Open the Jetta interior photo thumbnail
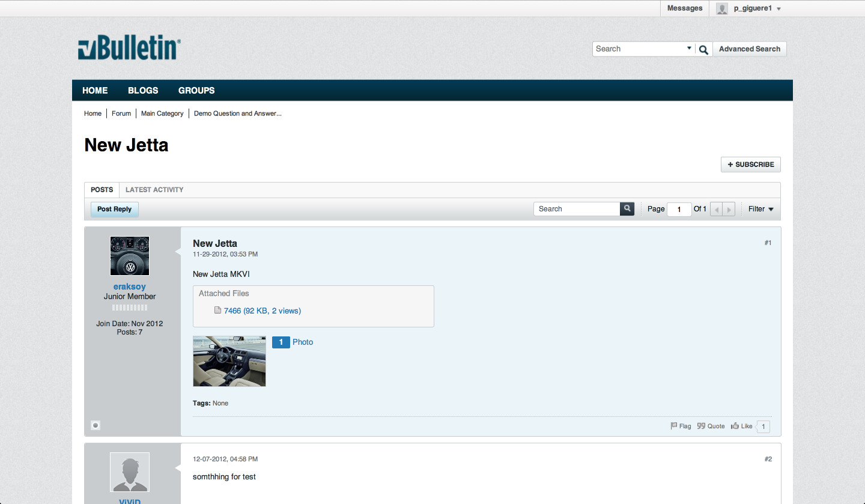The height and width of the screenshot is (504, 865). click(229, 361)
